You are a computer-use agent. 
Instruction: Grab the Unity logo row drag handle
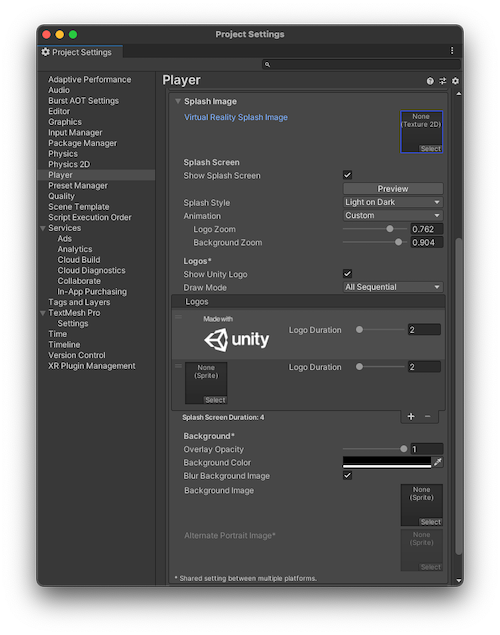178,317
